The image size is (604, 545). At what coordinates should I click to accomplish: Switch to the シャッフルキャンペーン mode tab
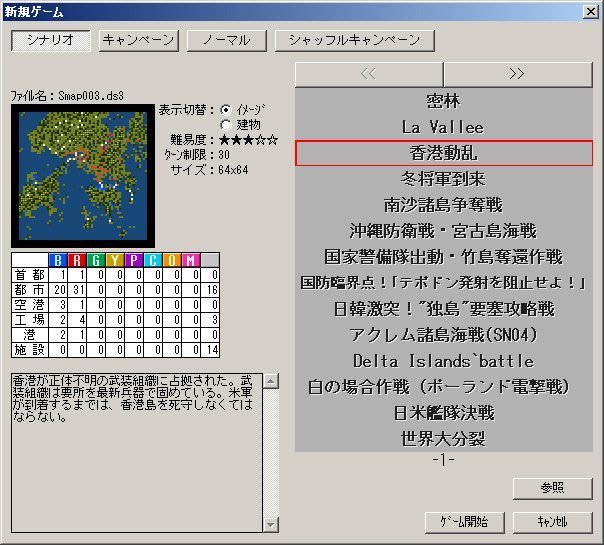coord(355,40)
